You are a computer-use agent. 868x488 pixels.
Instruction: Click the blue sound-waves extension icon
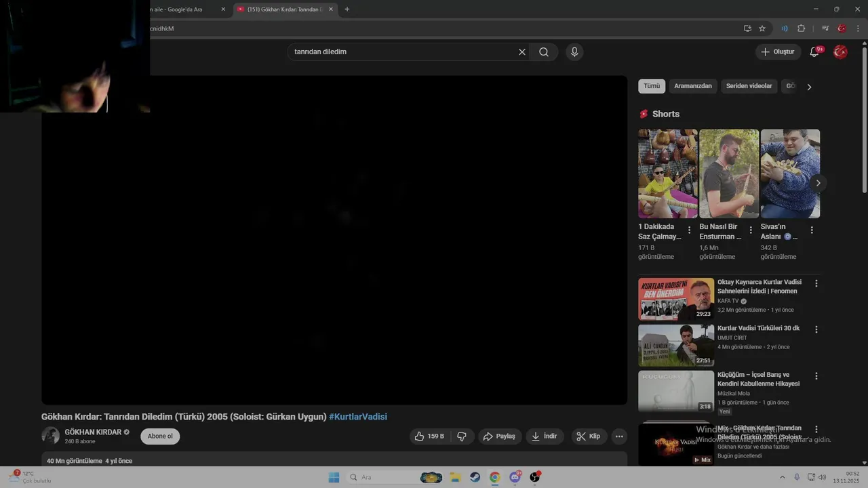click(x=785, y=28)
